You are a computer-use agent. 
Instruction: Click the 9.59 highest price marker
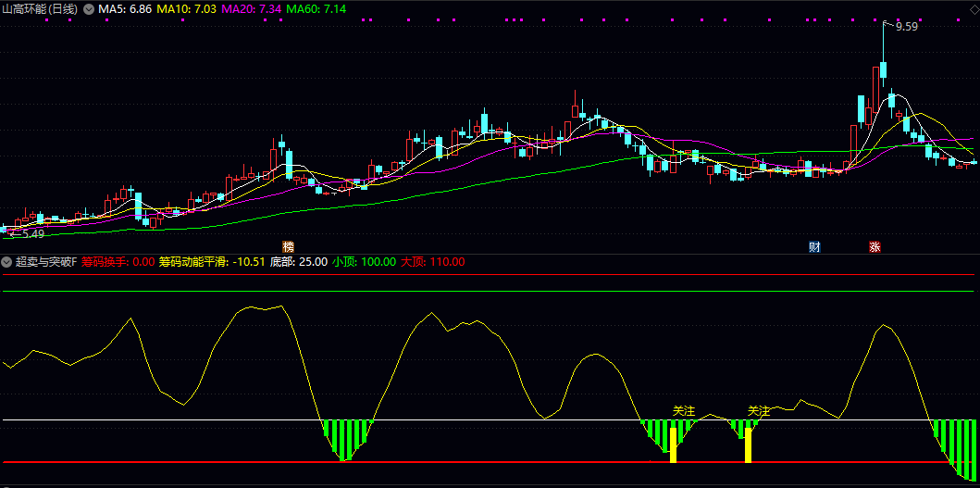[905, 27]
